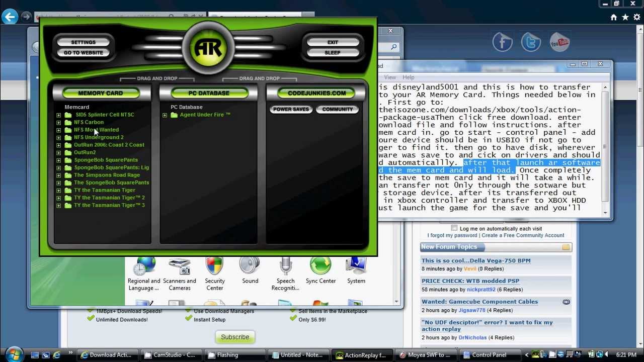
Task: Expand the SID5 Splinter Cell NTSC entry
Action: click(59, 115)
